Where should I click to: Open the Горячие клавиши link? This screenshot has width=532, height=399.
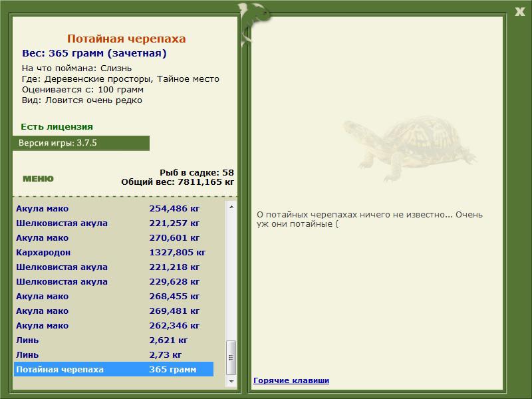[291, 380]
